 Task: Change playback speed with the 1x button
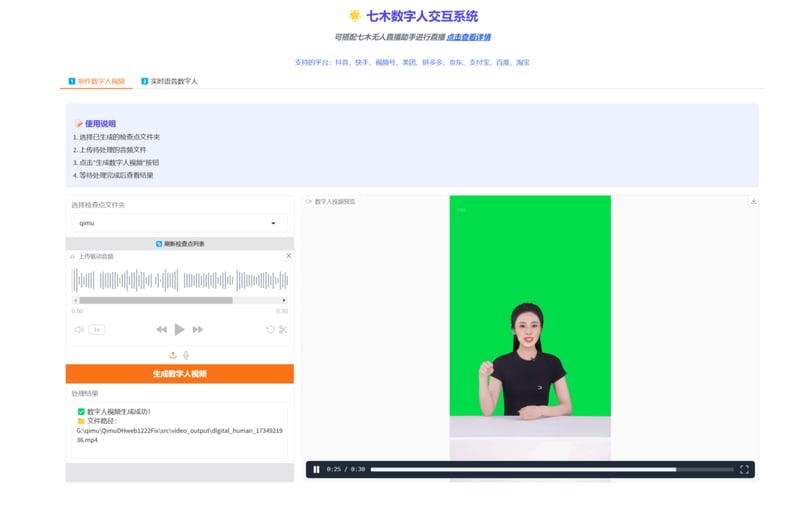(x=96, y=329)
